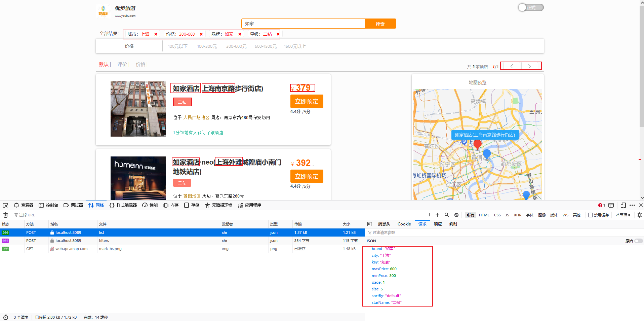
Task: Toggle responsive design mode icon
Action: 623,205
